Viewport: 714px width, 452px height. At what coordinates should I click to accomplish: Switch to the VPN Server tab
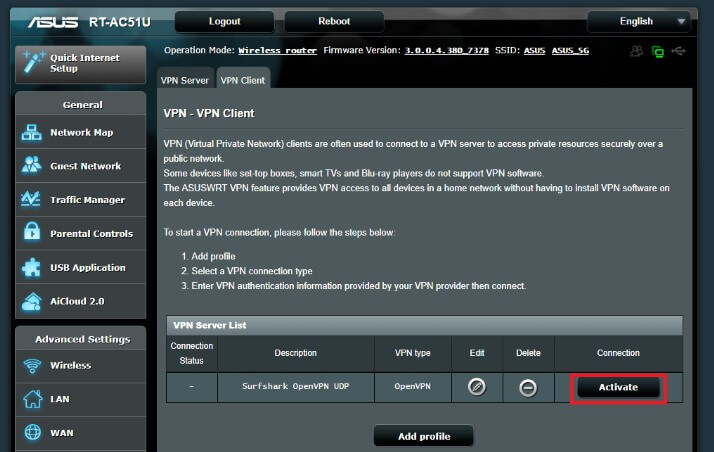(185, 80)
